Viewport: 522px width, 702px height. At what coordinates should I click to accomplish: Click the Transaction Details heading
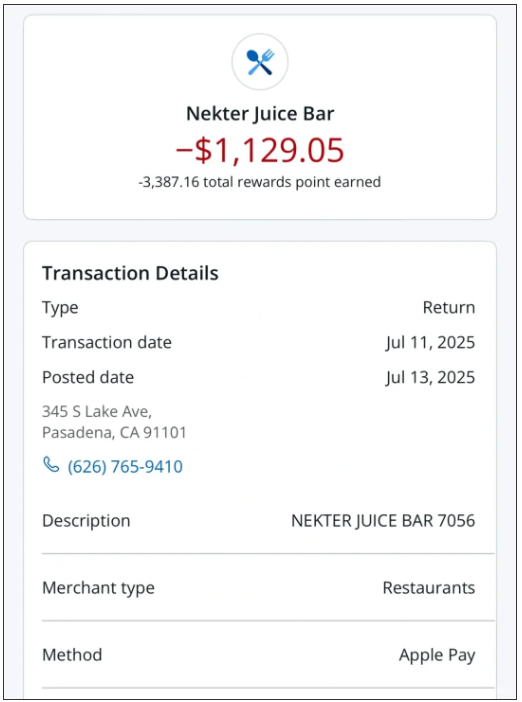[130, 273]
